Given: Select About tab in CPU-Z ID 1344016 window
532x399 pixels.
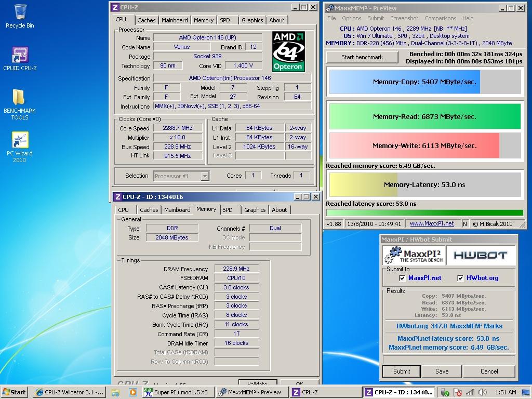Looking at the screenshot, I should point(280,210).
